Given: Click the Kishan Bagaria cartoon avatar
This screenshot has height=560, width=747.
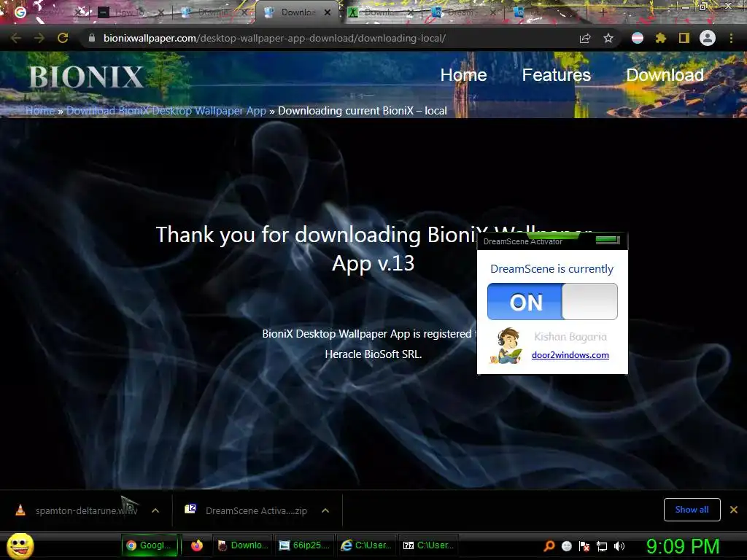Looking at the screenshot, I should click(x=506, y=346).
